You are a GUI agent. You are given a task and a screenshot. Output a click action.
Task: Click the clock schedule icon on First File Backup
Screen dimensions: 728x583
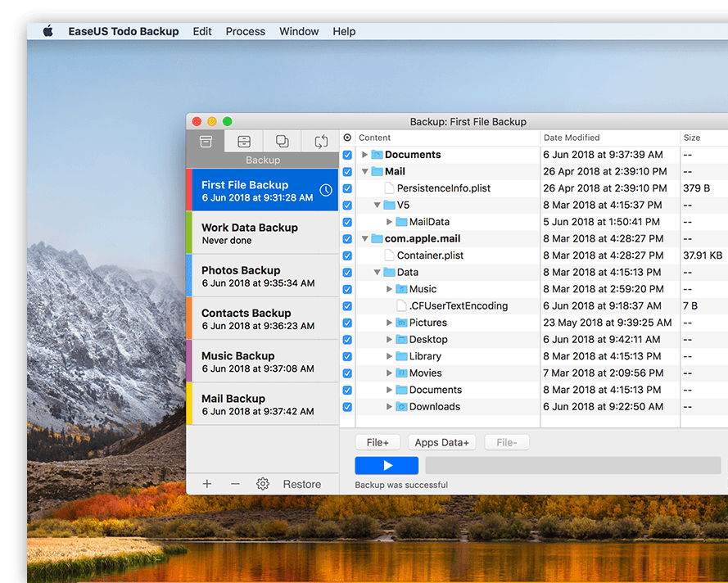328,191
